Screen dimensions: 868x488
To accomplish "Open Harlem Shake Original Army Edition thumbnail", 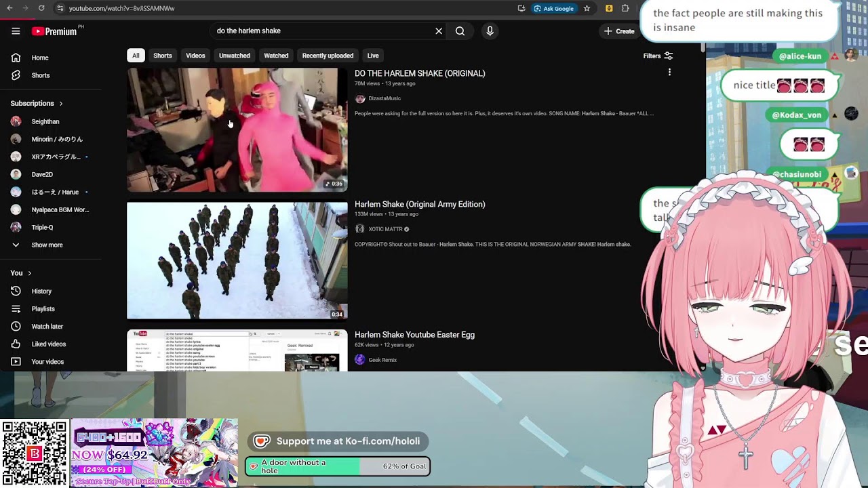I will [237, 260].
